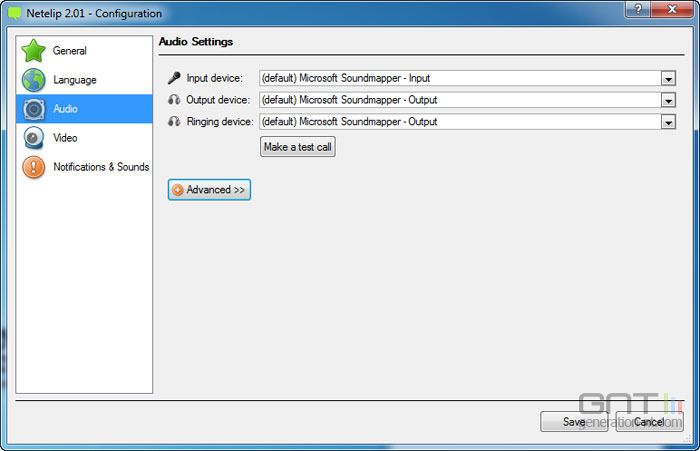
Task: Expand the Ringing device dropdown arrow
Action: [668, 122]
